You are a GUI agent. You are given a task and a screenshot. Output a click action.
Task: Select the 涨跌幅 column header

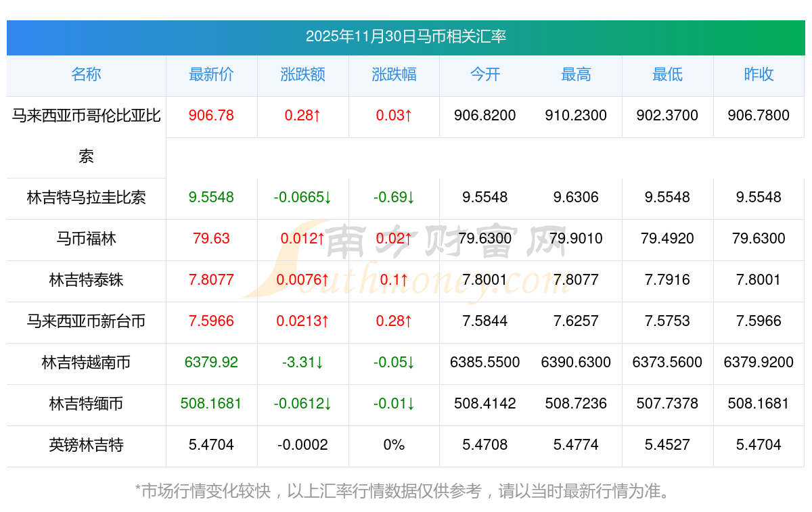point(394,75)
